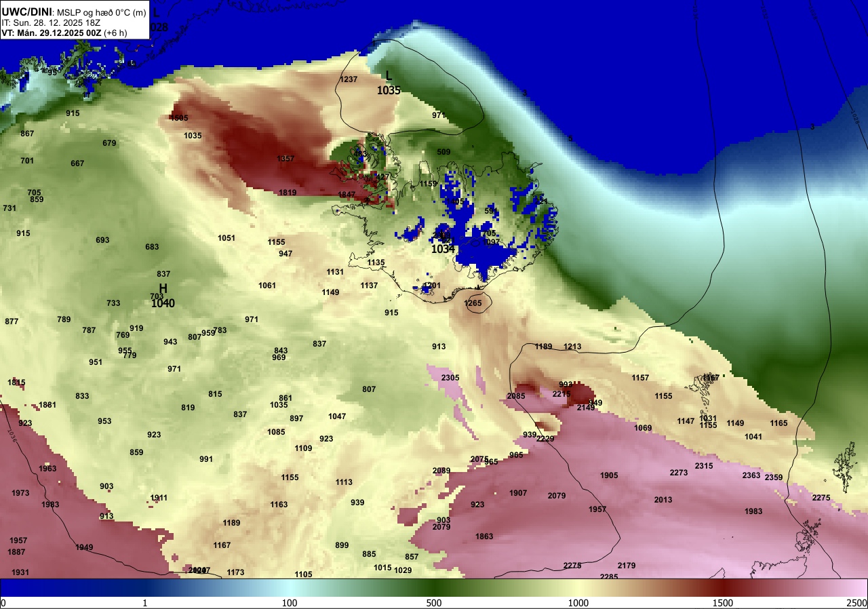The width and height of the screenshot is (868, 609).
Task: Click the 500 tick on the color scale
Action: [434, 603]
